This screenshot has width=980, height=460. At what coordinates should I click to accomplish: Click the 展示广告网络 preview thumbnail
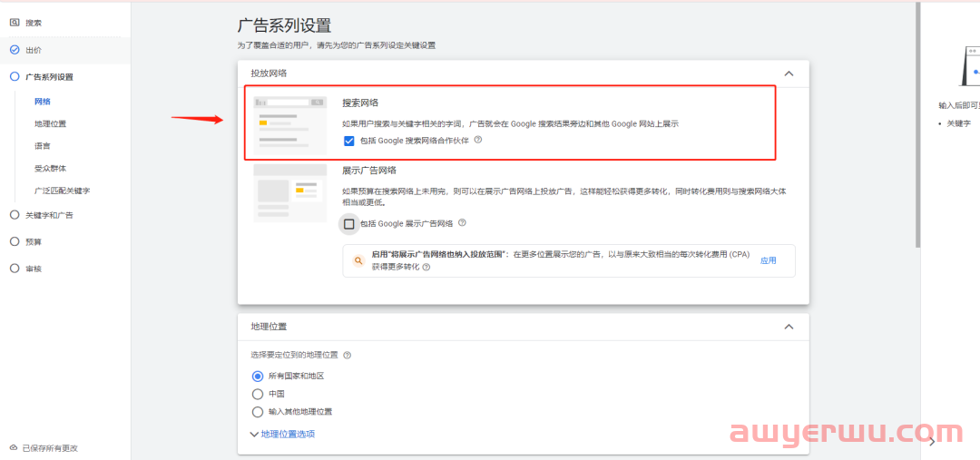(290, 193)
